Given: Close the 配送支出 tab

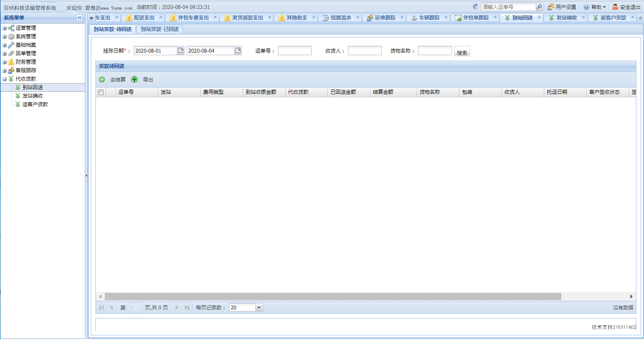Looking at the screenshot, I should click(161, 17).
